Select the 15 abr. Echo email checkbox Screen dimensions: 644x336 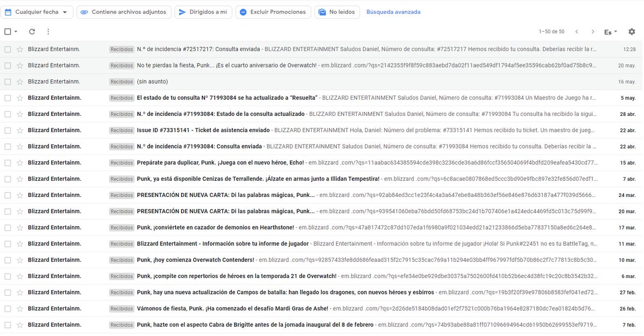point(8,163)
